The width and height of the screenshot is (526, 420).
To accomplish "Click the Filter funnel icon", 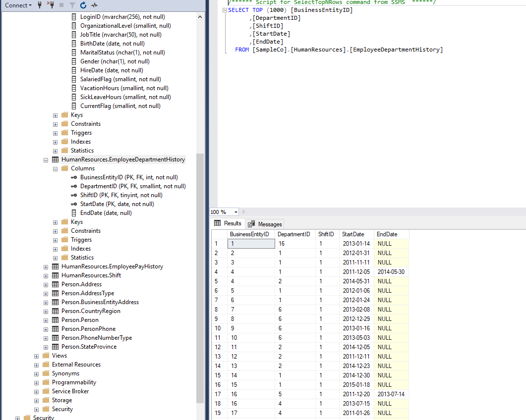I will [x=72, y=5].
